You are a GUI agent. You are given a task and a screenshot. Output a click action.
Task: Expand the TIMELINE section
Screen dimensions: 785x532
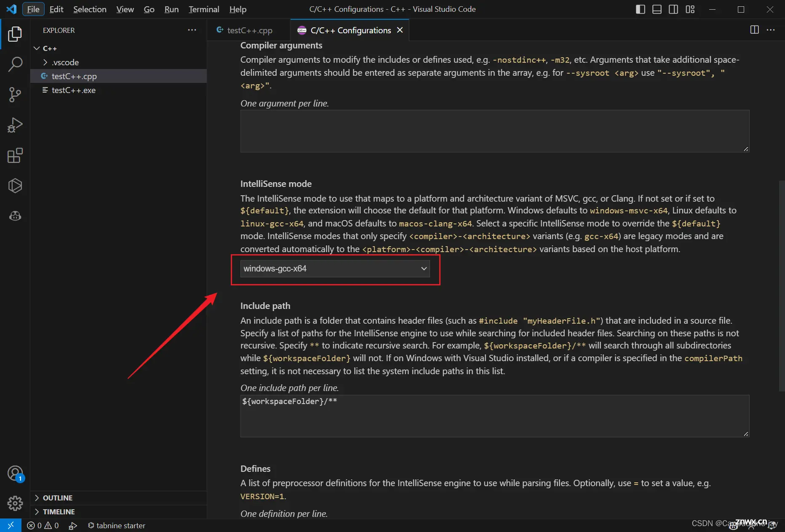point(118,512)
